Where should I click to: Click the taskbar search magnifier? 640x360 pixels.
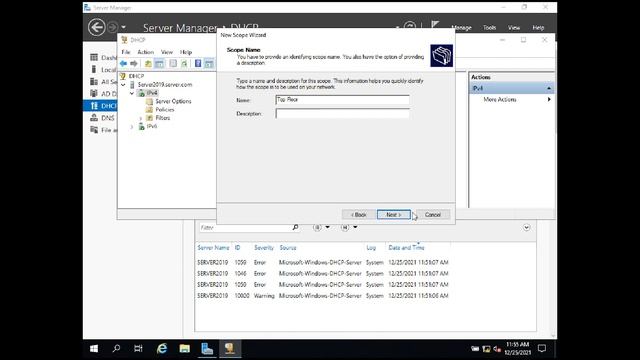(x=116, y=349)
